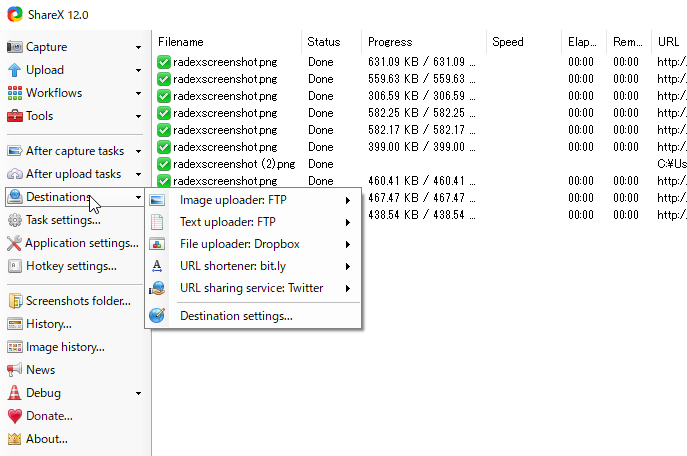Expand the Workflows menu arrow
The height and width of the screenshot is (456, 687).
point(138,93)
